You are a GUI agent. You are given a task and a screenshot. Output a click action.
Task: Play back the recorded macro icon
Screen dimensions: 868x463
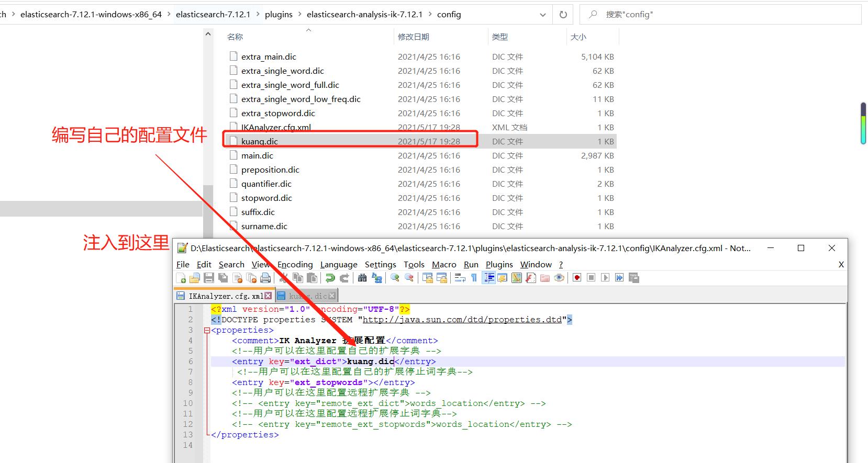point(605,278)
